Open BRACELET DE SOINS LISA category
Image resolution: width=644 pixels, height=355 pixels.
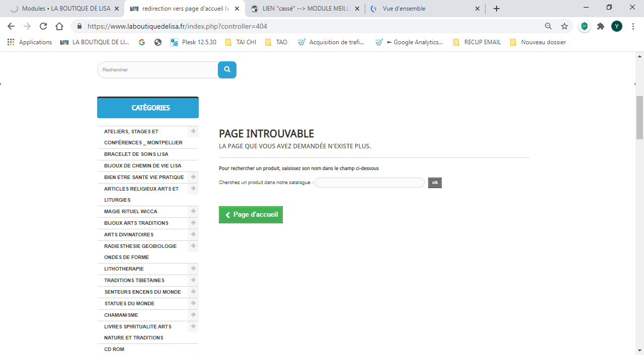136,154
